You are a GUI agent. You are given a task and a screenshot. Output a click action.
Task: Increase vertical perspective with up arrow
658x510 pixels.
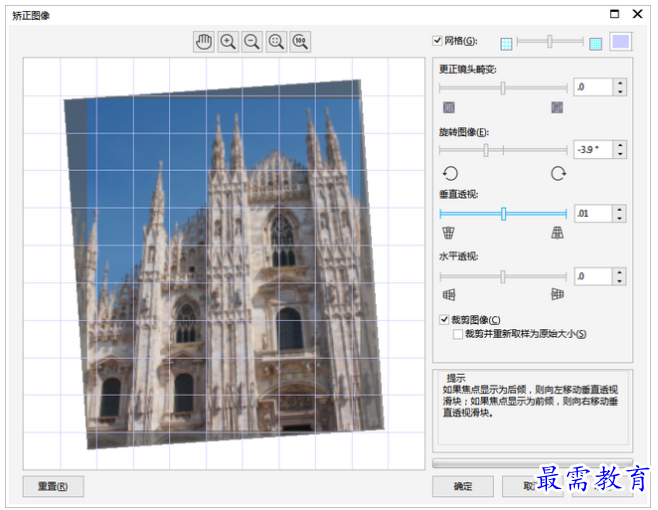(x=620, y=209)
